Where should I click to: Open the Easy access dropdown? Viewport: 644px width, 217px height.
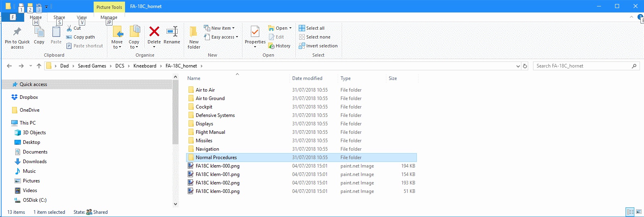tap(221, 37)
